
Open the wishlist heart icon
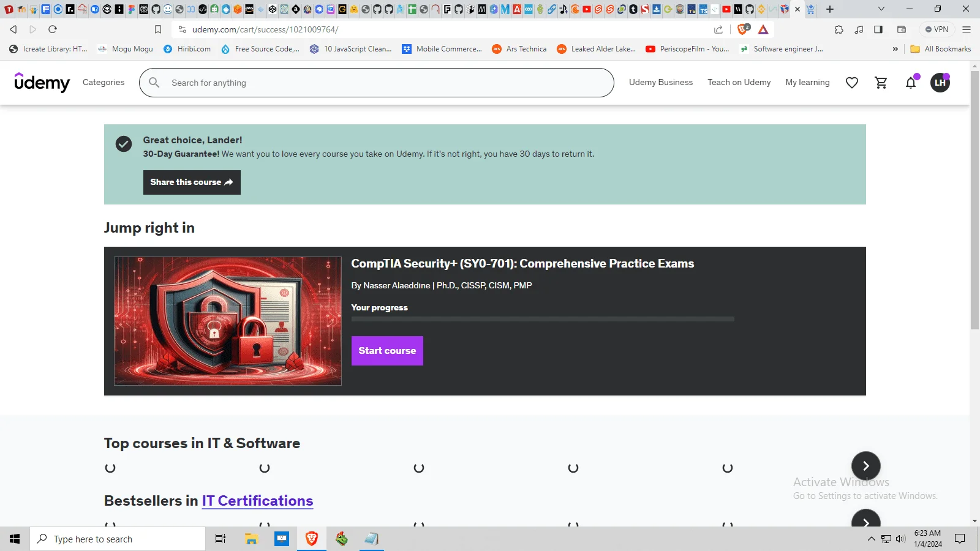tap(851, 83)
